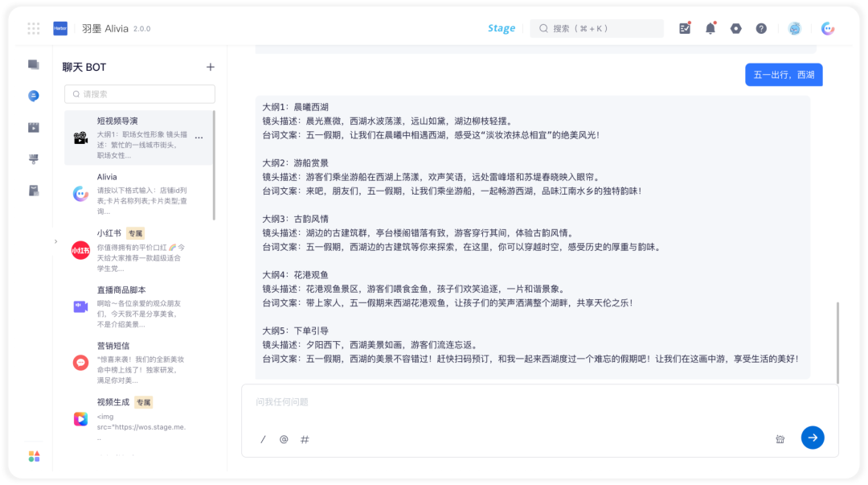The image size is (868, 485).
Task: Click the 大纲1：晨曦西湖 heading
Action: click(x=295, y=107)
